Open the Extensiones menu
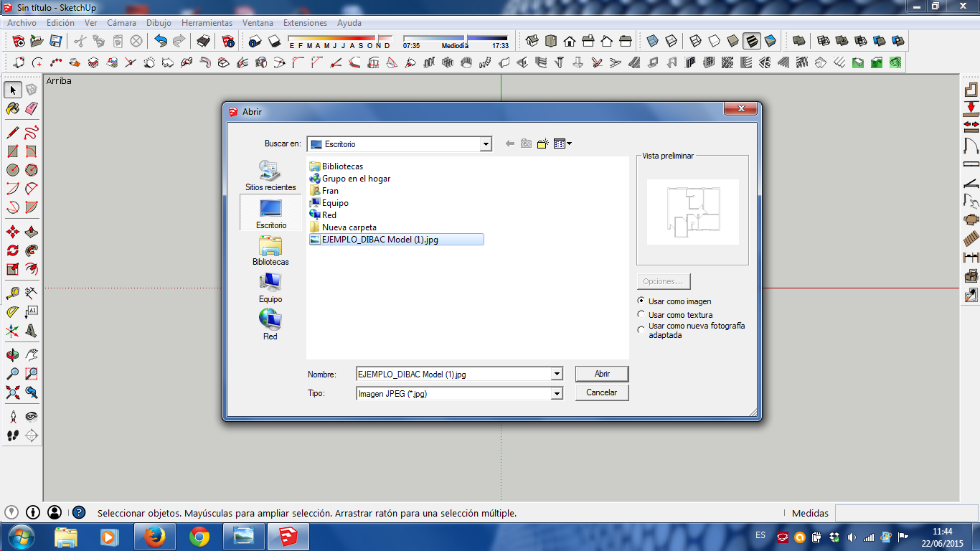This screenshot has height=551, width=980. click(305, 23)
